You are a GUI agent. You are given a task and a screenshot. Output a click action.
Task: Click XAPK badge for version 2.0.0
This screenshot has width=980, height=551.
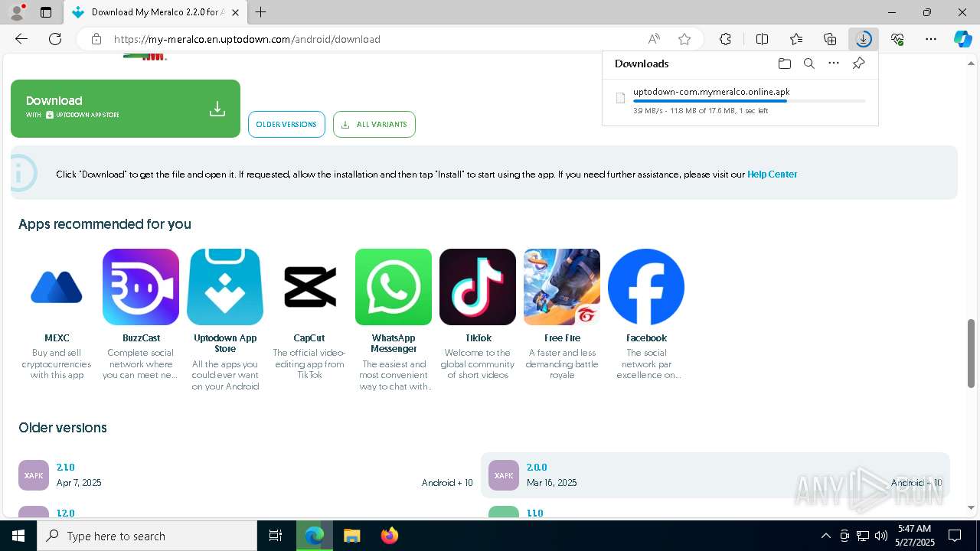point(504,475)
